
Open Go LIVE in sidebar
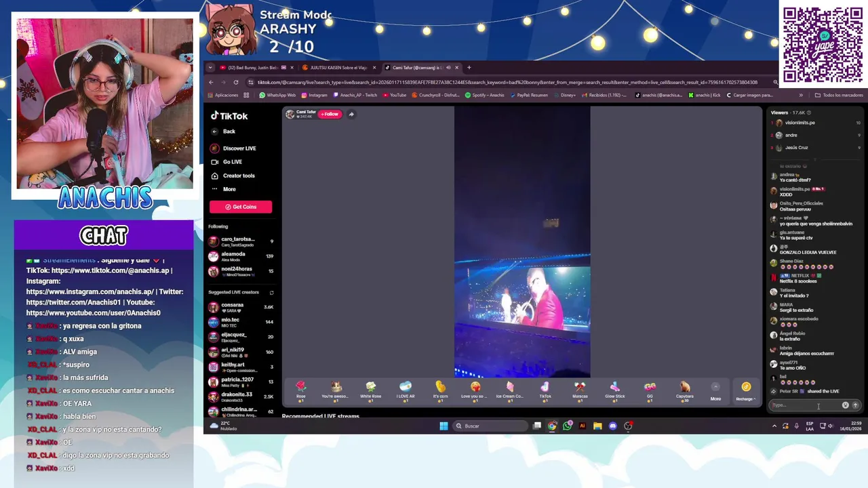pyautogui.click(x=226, y=162)
